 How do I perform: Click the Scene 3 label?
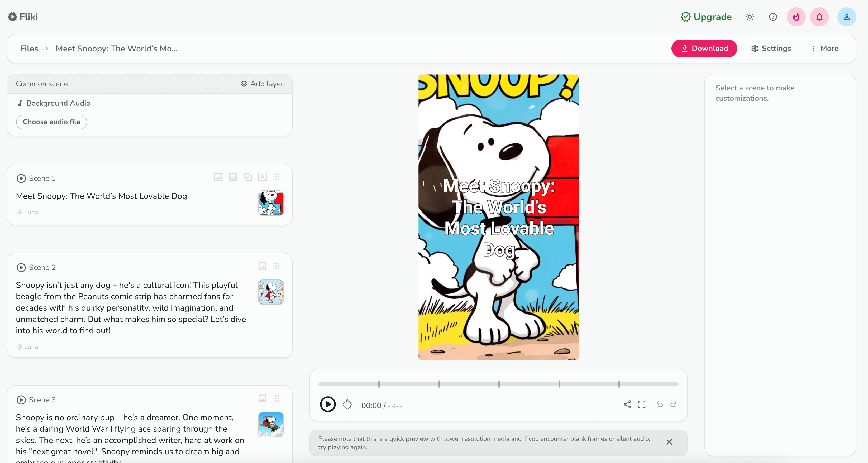pyautogui.click(x=42, y=400)
